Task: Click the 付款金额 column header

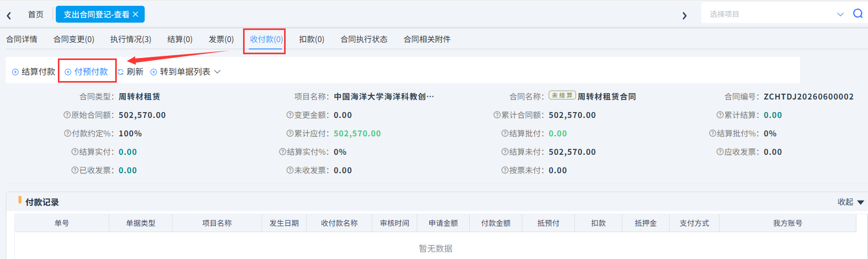Action: pyautogui.click(x=496, y=223)
